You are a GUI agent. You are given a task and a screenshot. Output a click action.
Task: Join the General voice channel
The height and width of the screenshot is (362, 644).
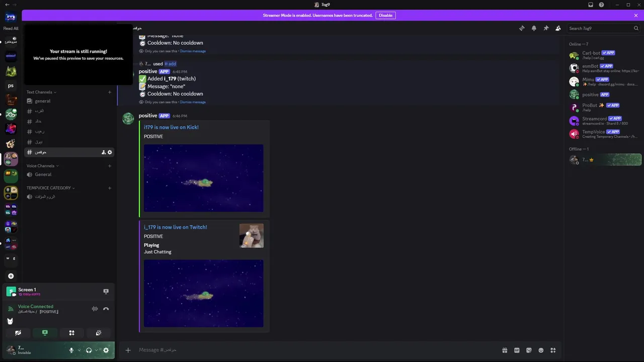point(70,174)
